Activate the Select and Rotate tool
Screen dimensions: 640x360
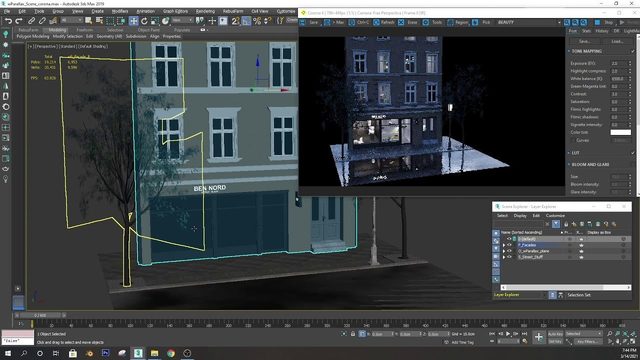(144, 20)
